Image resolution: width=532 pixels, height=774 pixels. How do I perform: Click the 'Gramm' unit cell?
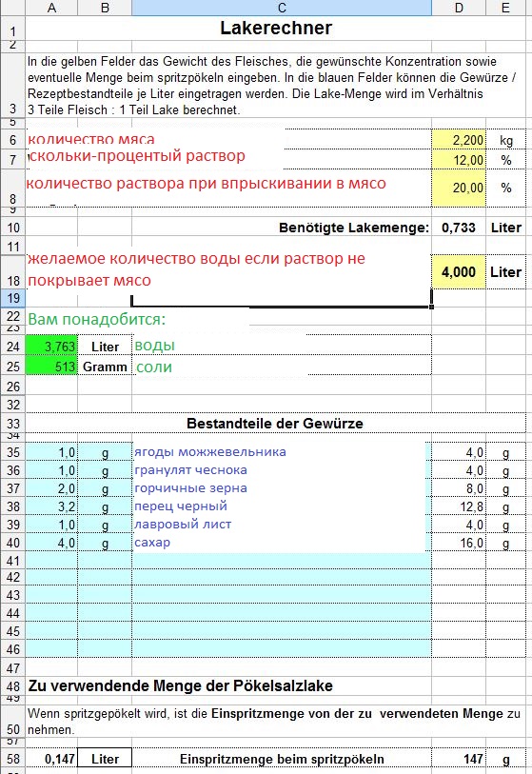pos(105,367)
